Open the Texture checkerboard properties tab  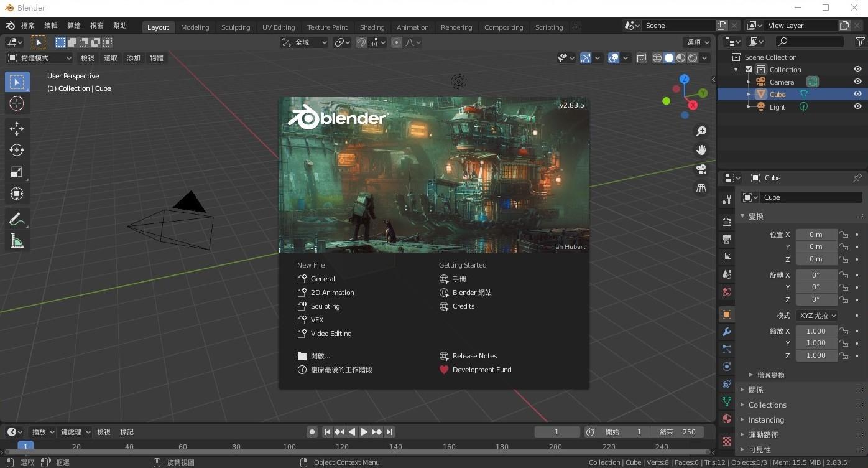[x=726, y=441]
